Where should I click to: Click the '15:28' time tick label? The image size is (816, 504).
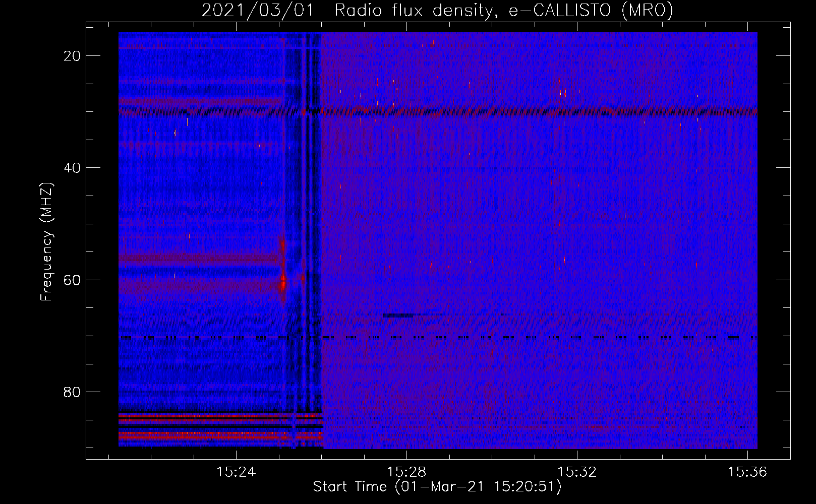tap(406, 472)
